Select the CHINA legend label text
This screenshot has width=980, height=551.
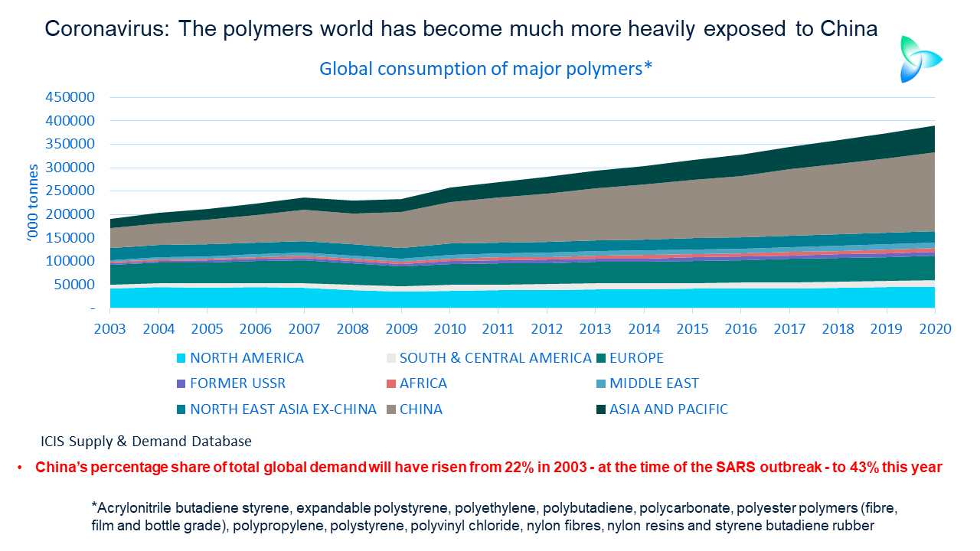pos(421,409)
